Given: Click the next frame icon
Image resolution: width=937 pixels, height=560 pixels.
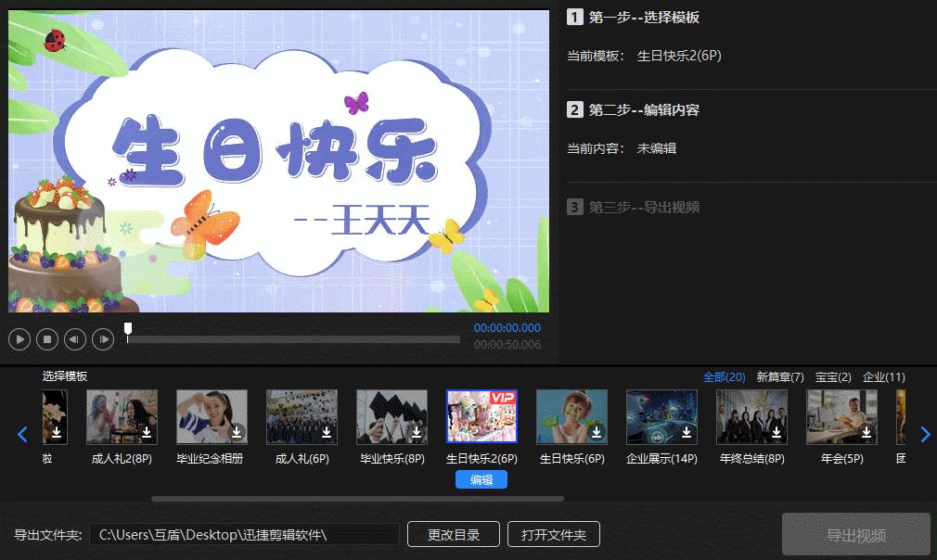Looking at the screenshot, I should click(102, 338).
